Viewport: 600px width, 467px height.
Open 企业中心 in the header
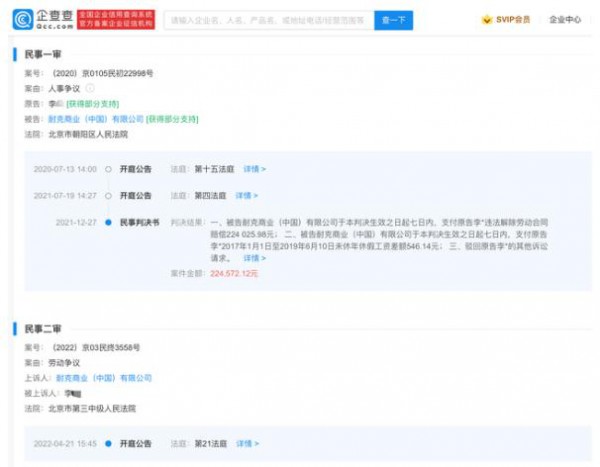[565, 20]
